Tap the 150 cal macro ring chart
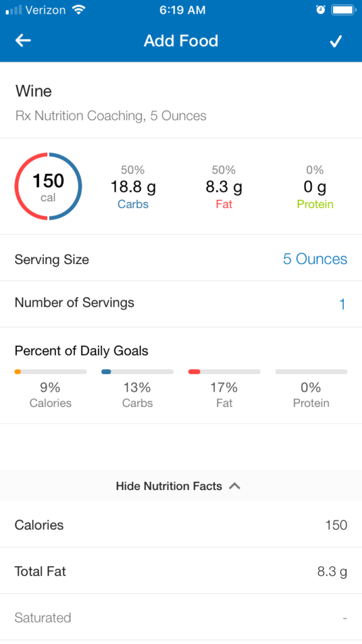The height and width of the screenshot is (644, 362). point(48,186)
